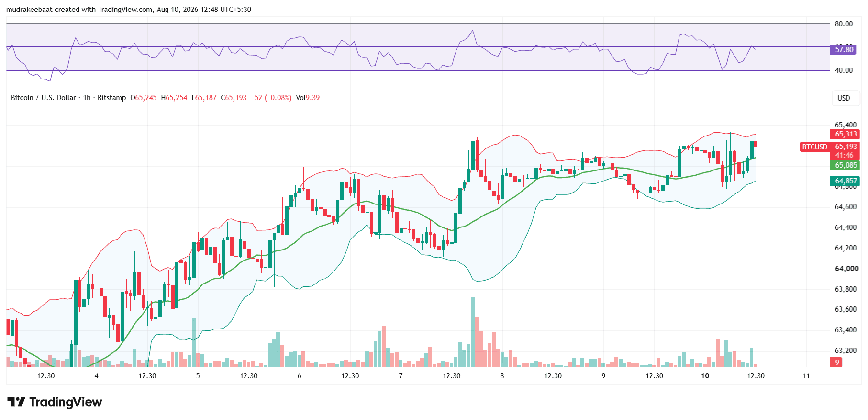
Task: Click the bold 64,000 price scale label
Action: tap(846, 269)
